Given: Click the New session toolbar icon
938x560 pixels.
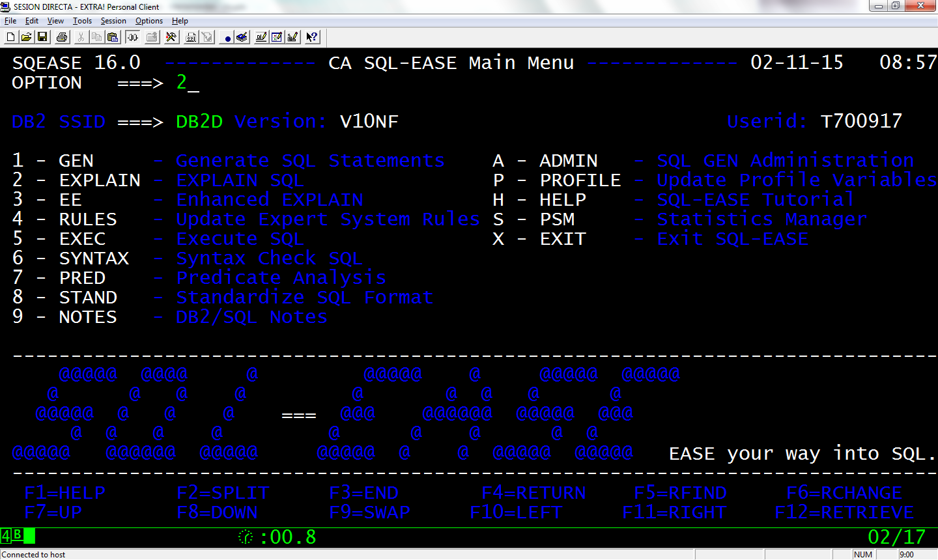Looking at the screenshot, I should pyautogui.click(x=10, y=37).
